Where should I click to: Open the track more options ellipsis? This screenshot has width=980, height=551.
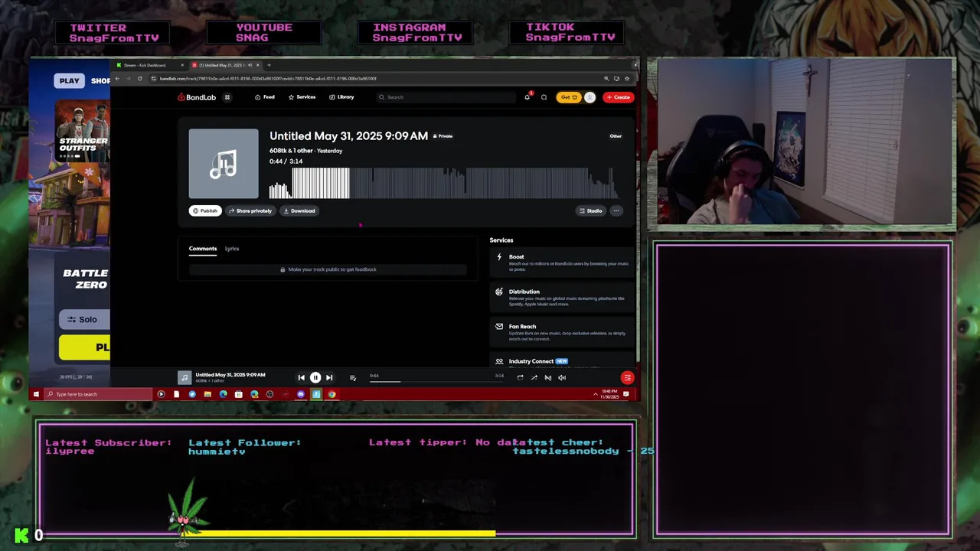point(616,210)
